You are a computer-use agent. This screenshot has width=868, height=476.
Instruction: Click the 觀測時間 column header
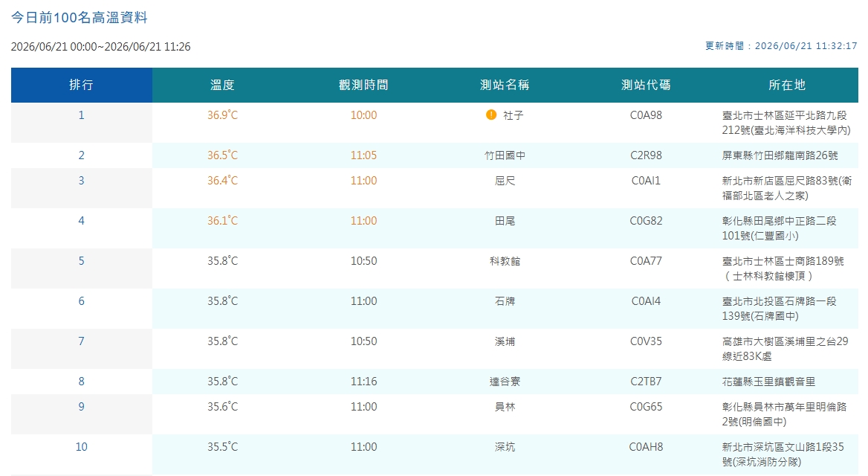[x=363, y=85]
